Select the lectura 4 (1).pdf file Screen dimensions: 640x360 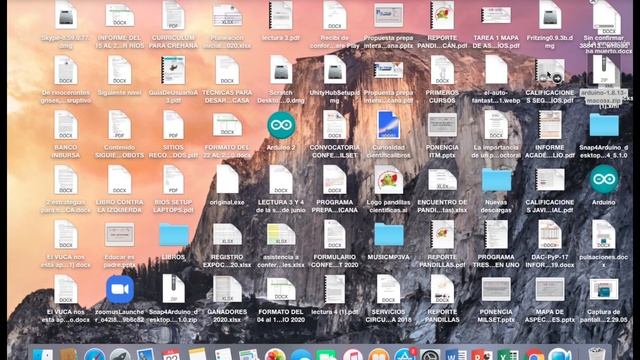[335, 289]
